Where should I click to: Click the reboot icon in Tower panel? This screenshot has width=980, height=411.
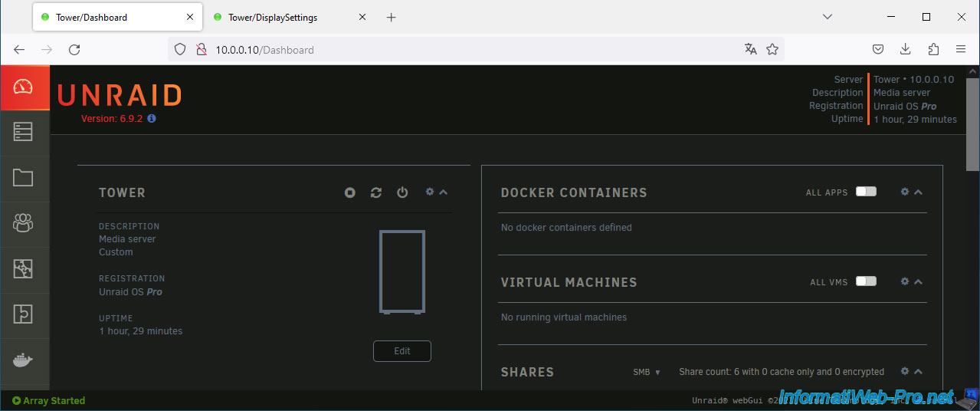pyautogui.click(x=375, y=193)
